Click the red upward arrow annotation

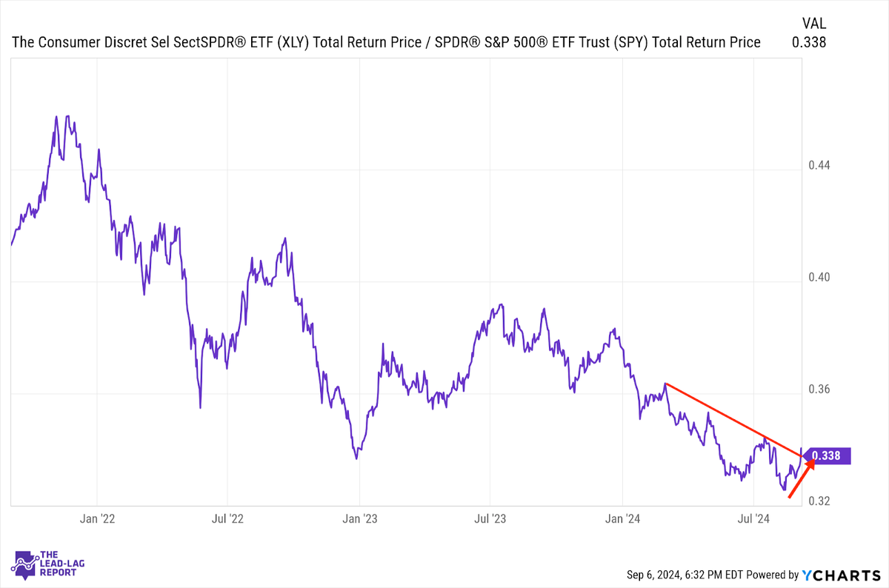[802, 478]
